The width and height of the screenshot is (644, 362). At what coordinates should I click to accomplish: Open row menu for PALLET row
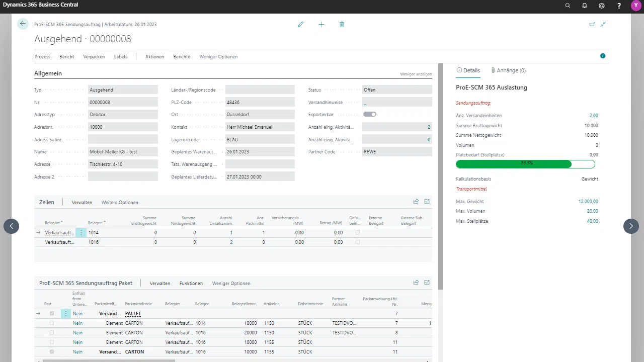tap(66, 314)
